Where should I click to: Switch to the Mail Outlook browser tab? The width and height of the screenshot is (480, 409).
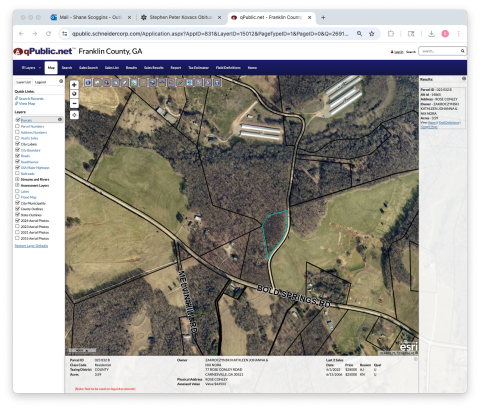pyautogui.click(x=90, y=17)
